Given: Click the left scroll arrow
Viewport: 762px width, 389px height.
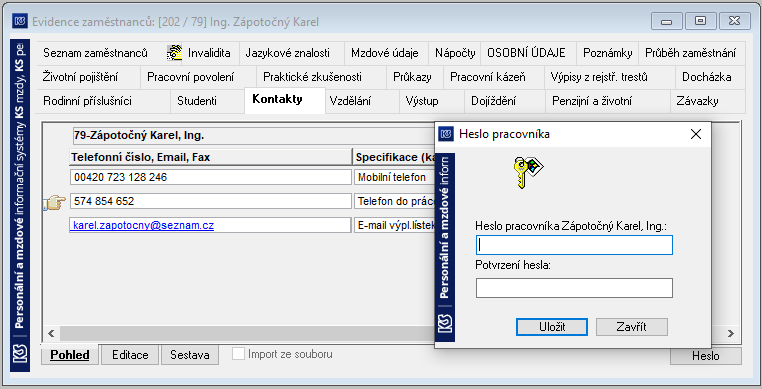Looking at the screenshot, I should [x=51, y=334].
